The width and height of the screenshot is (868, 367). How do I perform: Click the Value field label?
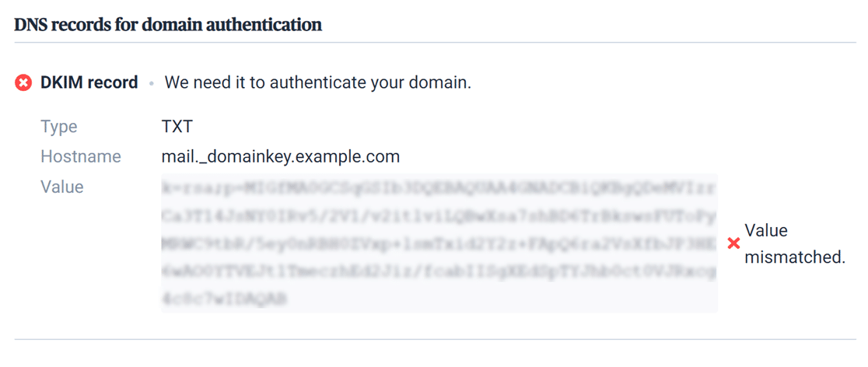coord(62,187)
